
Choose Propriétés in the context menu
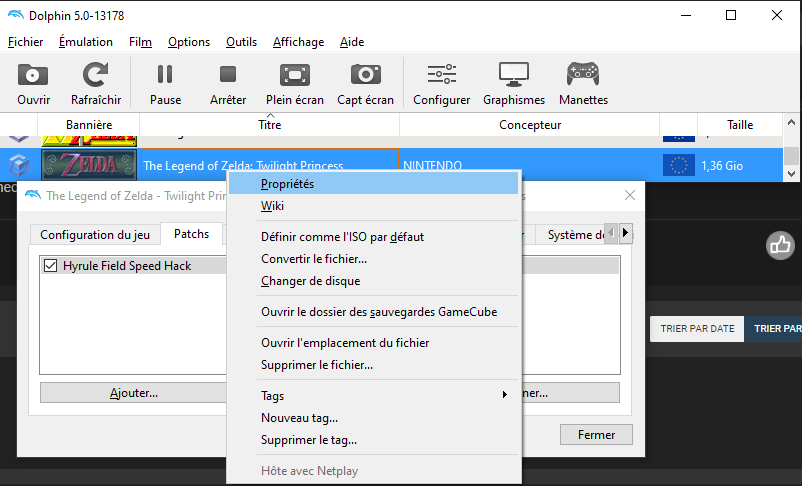coord(373,184)
